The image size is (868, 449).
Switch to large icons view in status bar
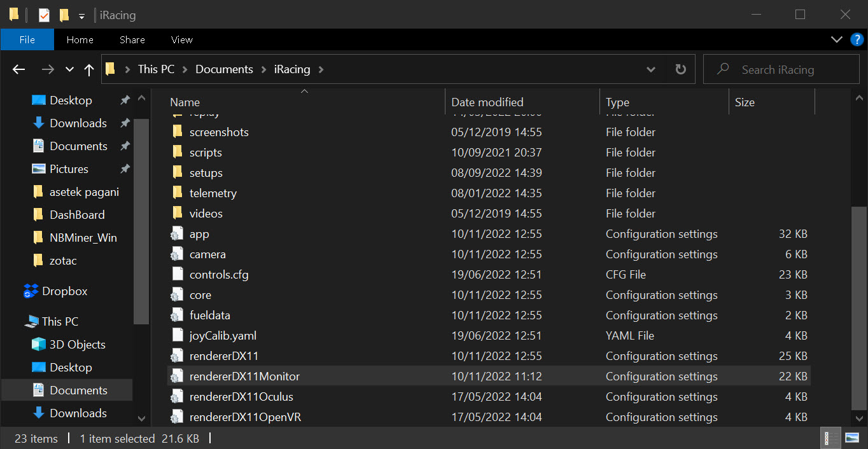pyautogui.click(x=852, y=438)
